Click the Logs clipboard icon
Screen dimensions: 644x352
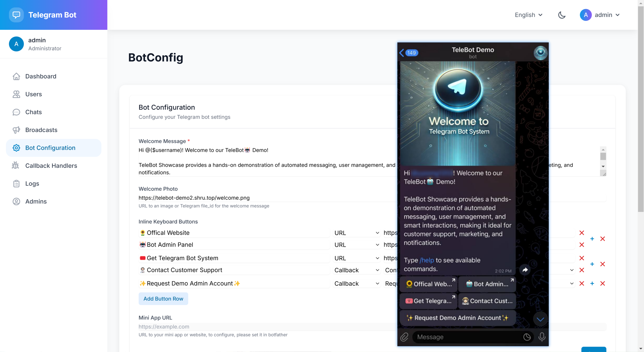(16, 184)
